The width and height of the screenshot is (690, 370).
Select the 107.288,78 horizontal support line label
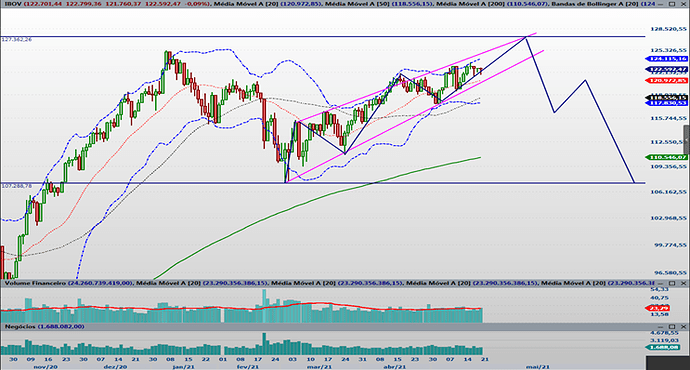coord(17,186)
